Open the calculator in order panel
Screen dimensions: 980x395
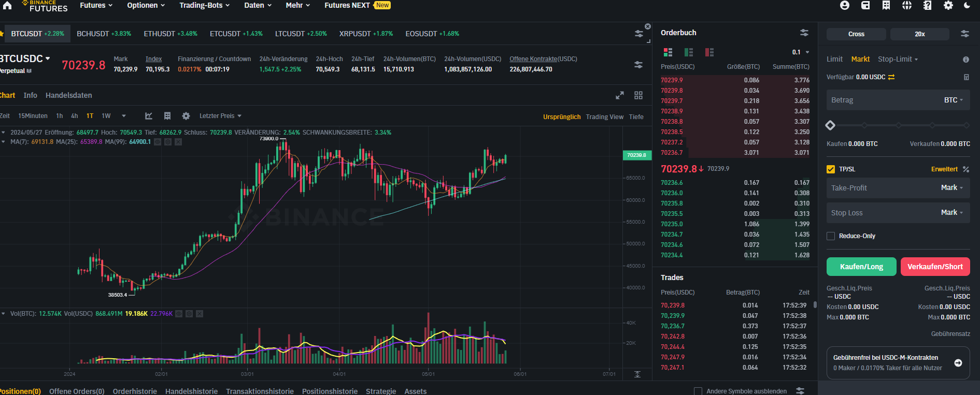[x=966, y=77]
